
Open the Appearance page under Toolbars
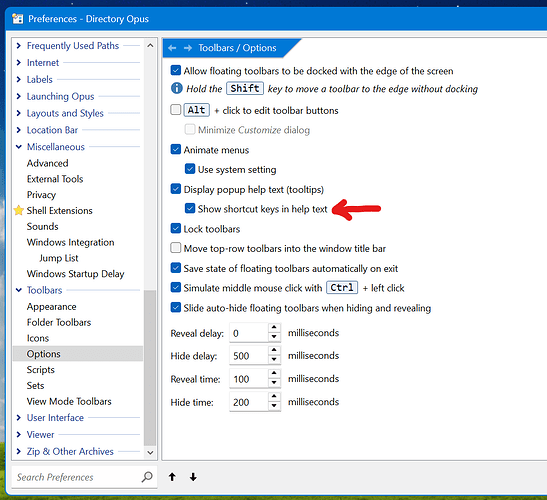[51, 306]
